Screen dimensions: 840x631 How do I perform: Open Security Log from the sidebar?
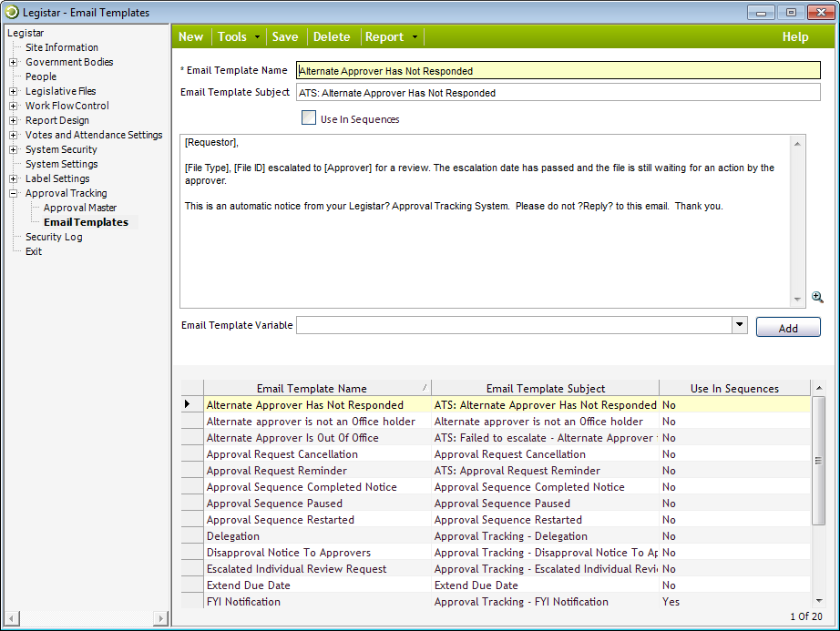point(54,237)
